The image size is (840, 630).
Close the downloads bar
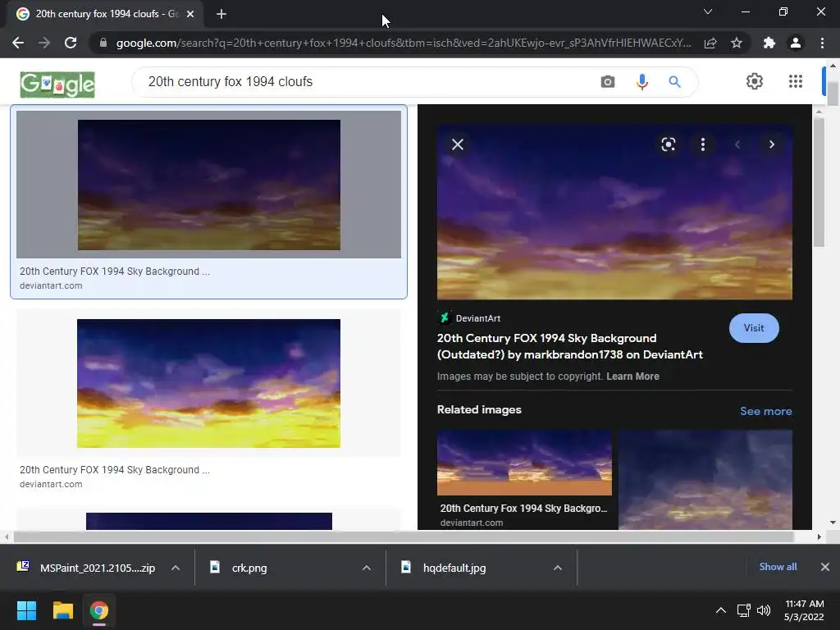(825, 567)
